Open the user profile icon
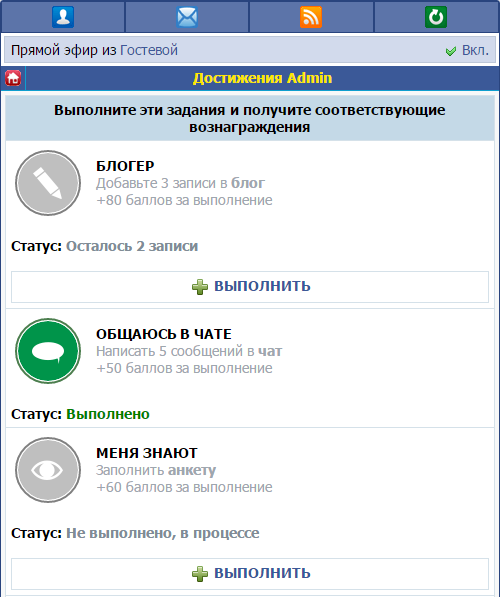 pos(63,17)
